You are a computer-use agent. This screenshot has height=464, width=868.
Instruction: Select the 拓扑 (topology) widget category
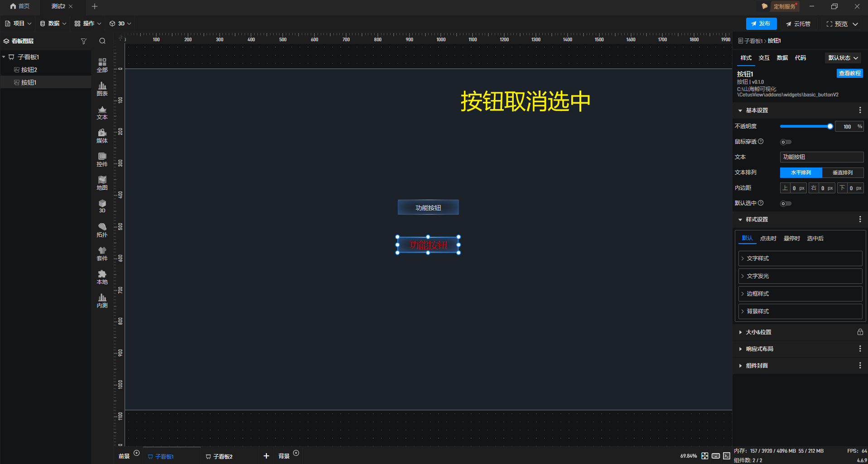[x=102, y=230]
